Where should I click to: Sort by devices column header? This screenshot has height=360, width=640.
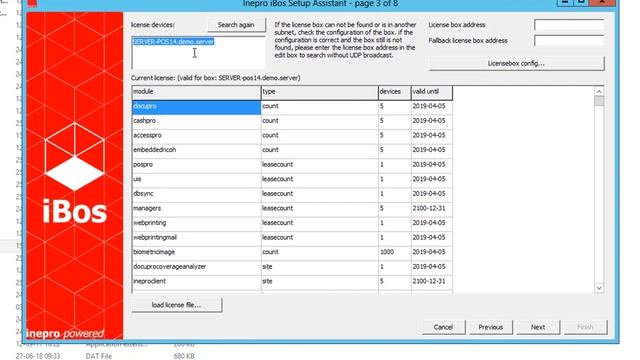tap(395, 93)
